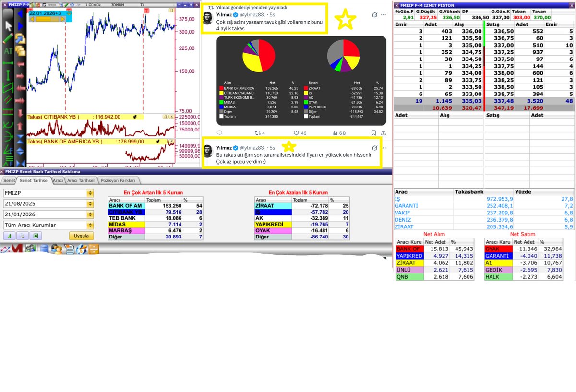Open the 21/01/2026 end date dropdown
The height and width of the screenshot is (392, 576).
pyautogui.click(x=90, y=214)
